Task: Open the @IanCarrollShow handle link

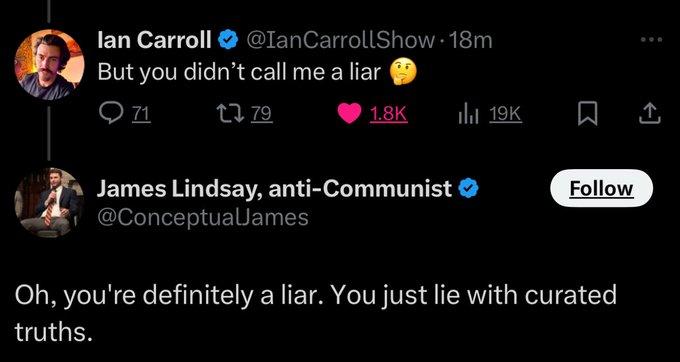Action: click(x=341, y=41)
